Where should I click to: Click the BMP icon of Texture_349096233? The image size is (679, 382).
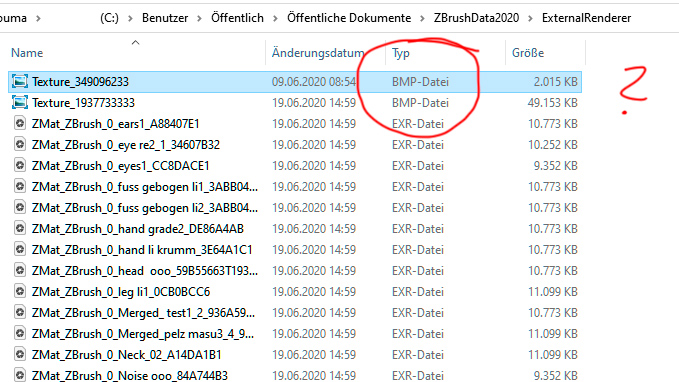(20, 81)
